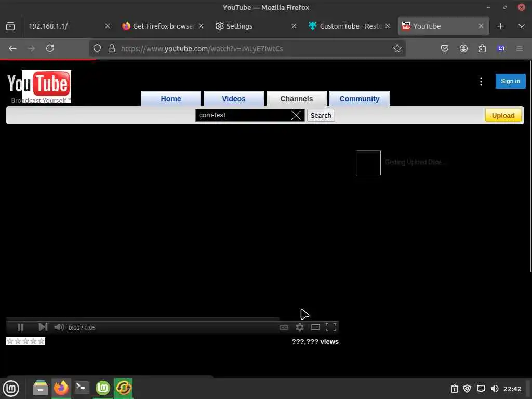The image size is (532, 399).
Task: Enter fullscreen in the video player
Action: click(x=331, y=327)
